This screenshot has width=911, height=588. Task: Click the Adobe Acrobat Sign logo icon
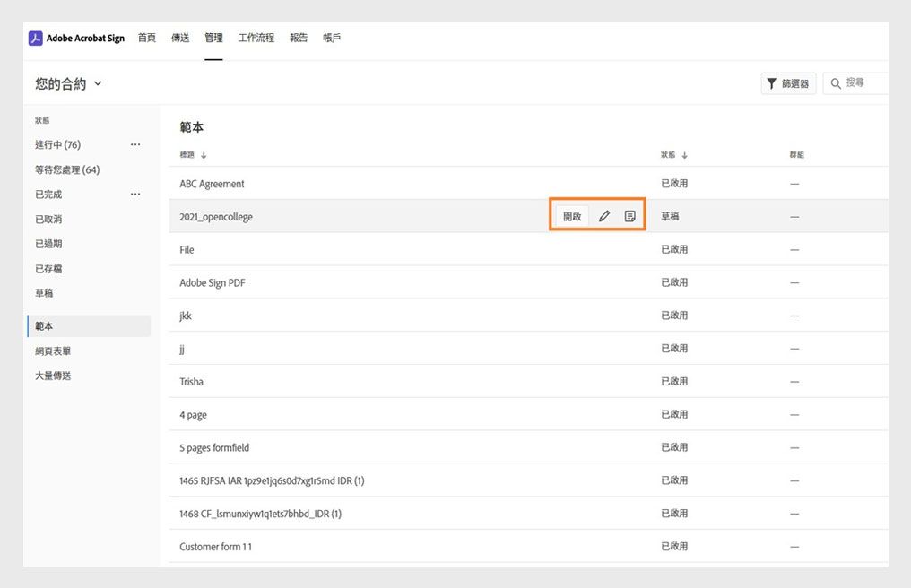[x=36, y=39]
